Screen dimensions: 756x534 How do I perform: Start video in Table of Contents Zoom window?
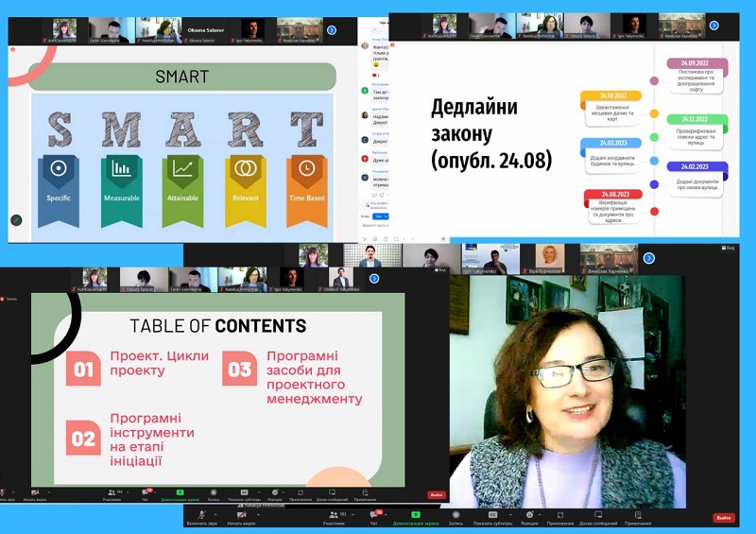pyautogui.click(x=35, y=495)
